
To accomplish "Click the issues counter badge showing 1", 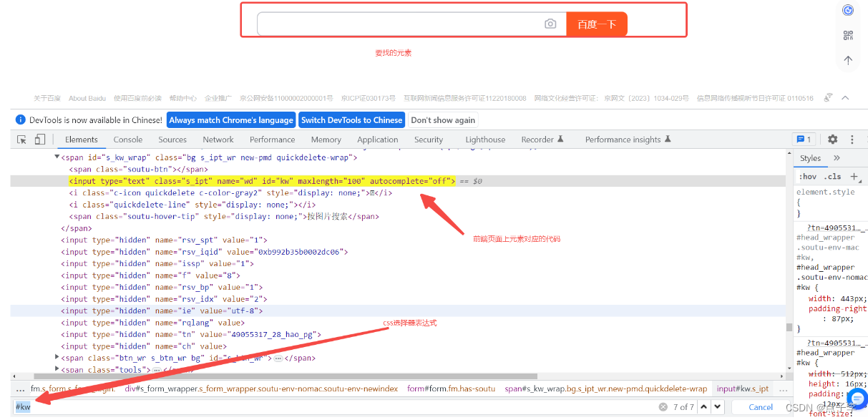I will pos(804,140).
